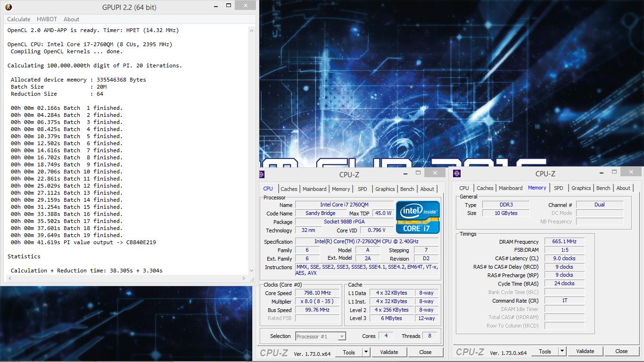Click Validate button in left CPU-Z window

(389, 352)
